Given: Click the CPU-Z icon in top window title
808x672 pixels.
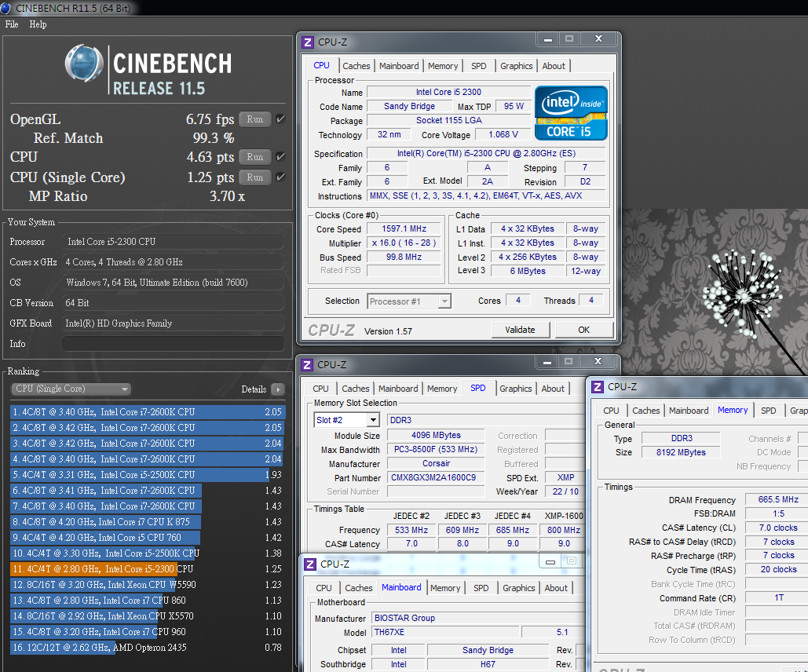Looking at the screenshot, I should (308, 42).
